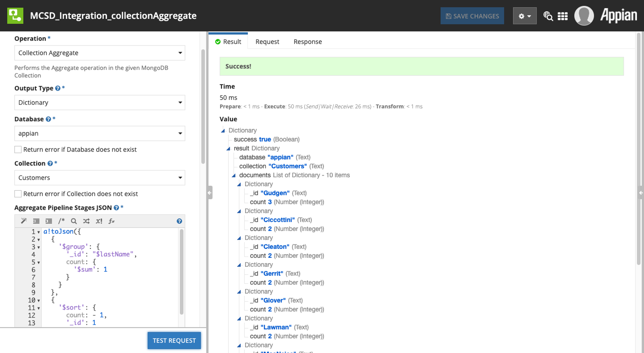Toggle Return error if Database does not exist
The width and height of the screenshot is (644, 353).
(x=18, y=150)
